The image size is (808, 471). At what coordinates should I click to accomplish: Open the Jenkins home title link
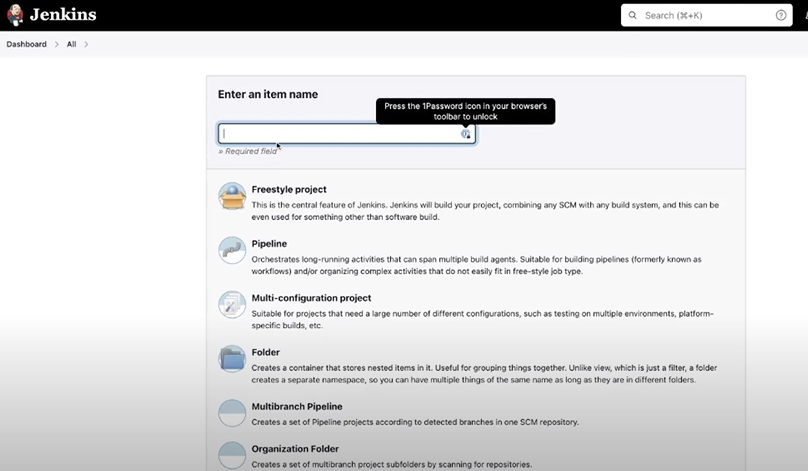tap(63, 14)
